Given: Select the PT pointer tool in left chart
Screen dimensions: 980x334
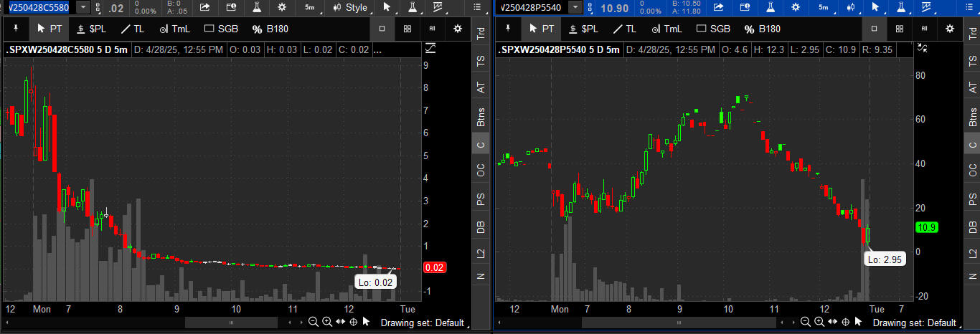Looking at the screenshot, I should pyautogui.click(x=50, y=29).
